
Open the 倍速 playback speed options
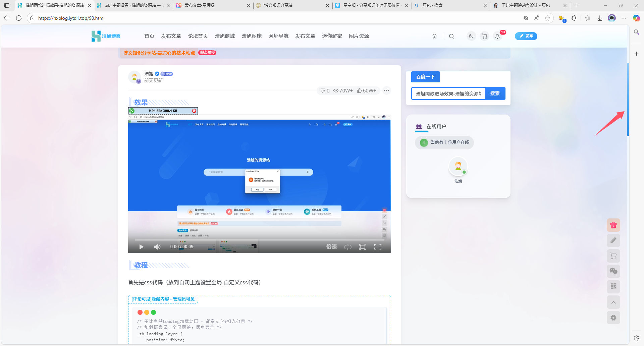point(331,247)
